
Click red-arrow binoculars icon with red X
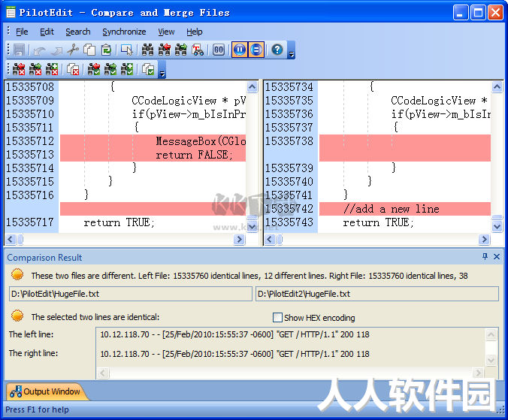(19, 69)
